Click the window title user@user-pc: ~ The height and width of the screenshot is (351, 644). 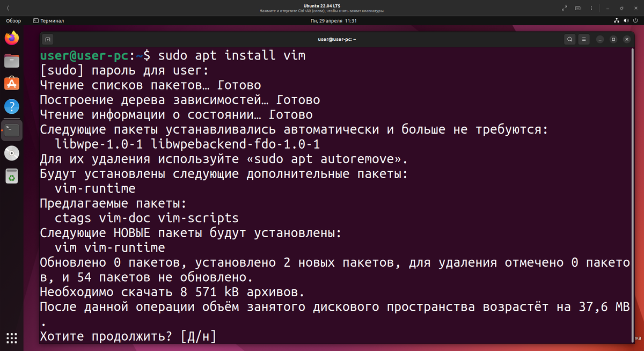(337, 39)
